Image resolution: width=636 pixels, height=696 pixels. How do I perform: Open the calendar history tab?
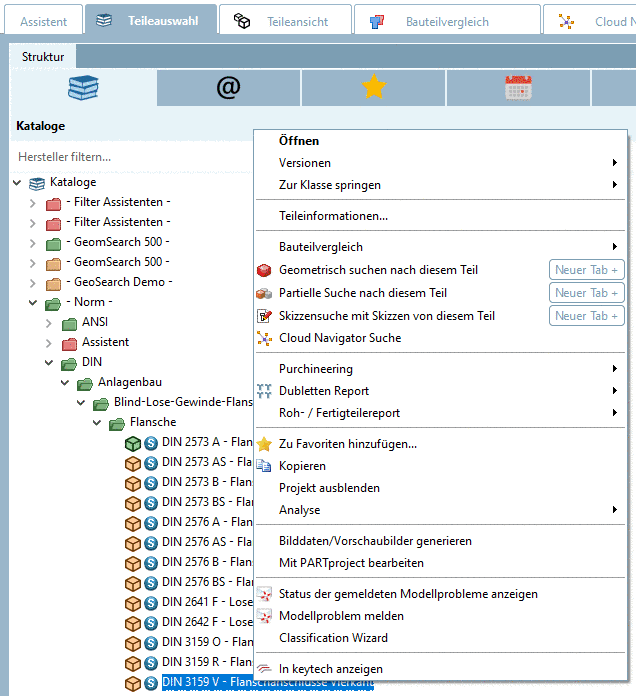tap(518, 87)
